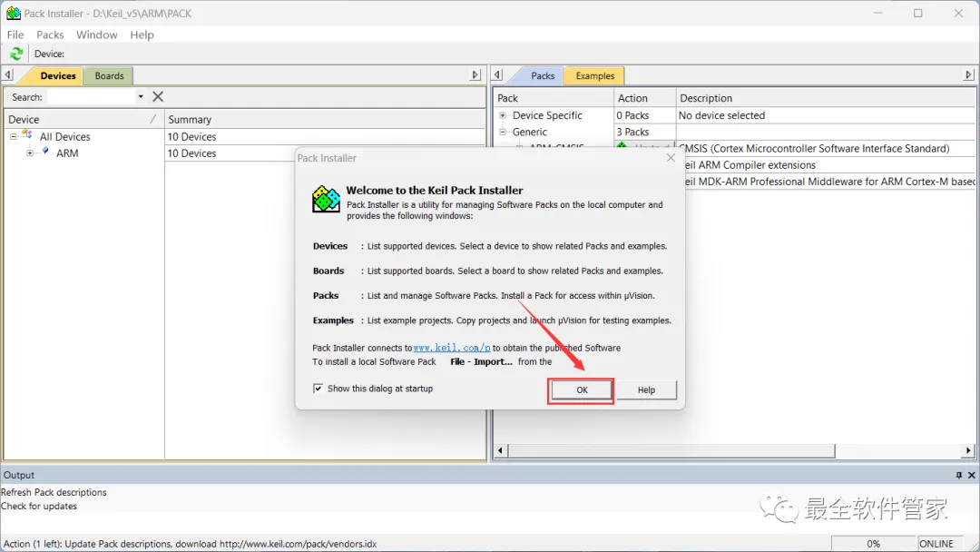Click '10 Devices' summary in All Devices row

coord(191,136)
